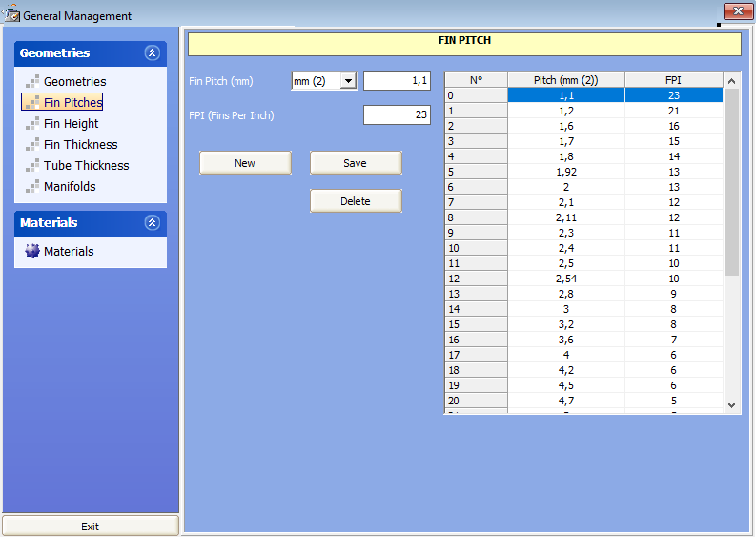The height and width of the screenshot is (537, 756).
Task: Click the FPI value input field
Action: point(397,114)
